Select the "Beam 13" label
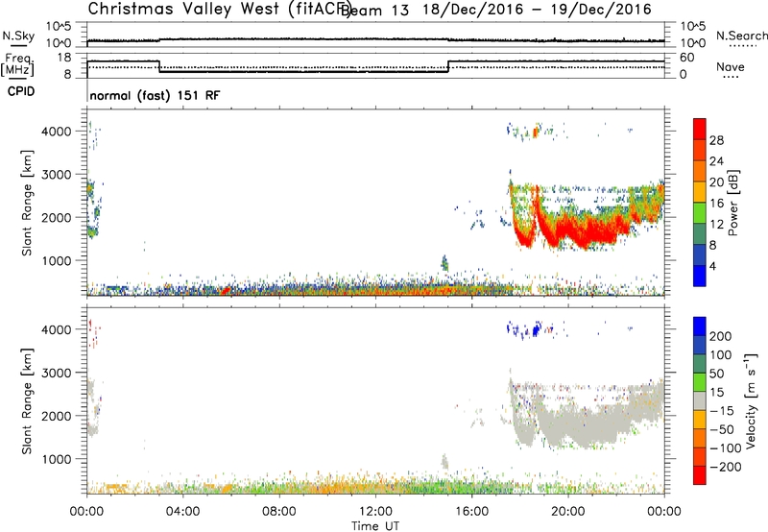Viewport: 768px width, 532px height. (x=374, y=11)
